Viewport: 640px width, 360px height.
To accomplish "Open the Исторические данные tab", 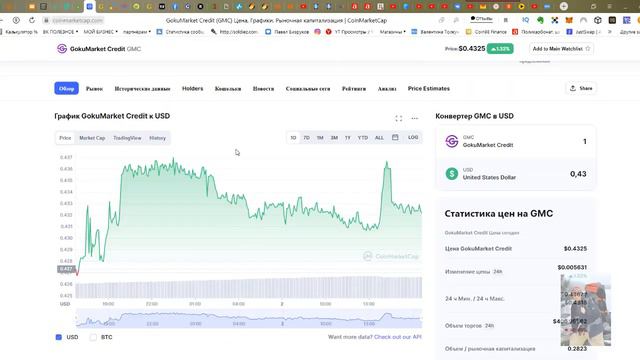I will pos(142,89).
